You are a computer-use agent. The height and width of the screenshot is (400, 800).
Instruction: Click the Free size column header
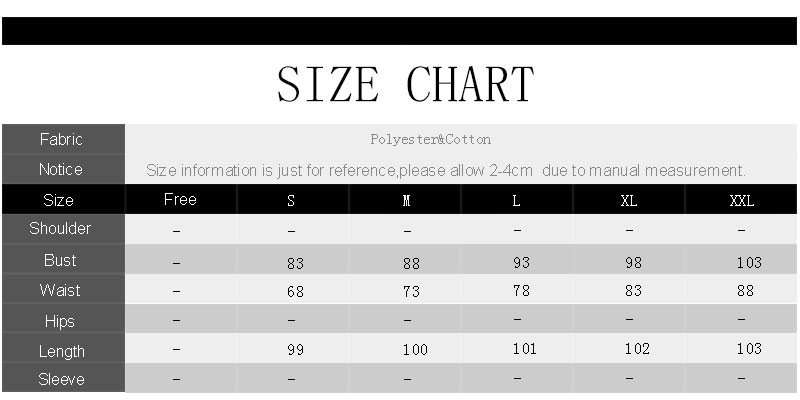coord(180,199)
